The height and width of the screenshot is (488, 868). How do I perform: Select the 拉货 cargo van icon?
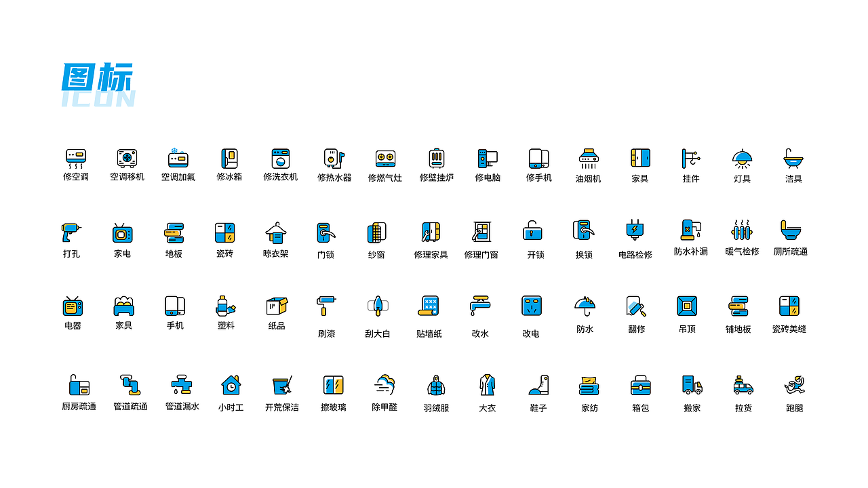(x=743, y=386)
